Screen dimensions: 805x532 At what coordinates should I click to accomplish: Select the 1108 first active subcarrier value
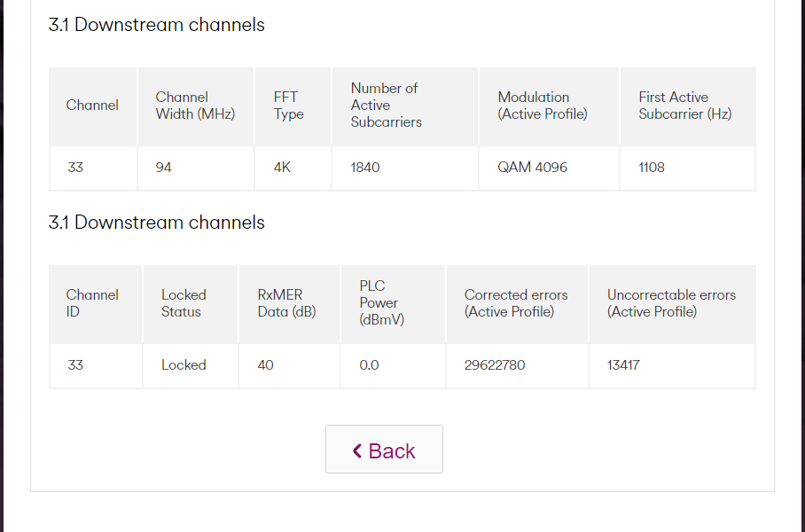click(x=652, y=168)
